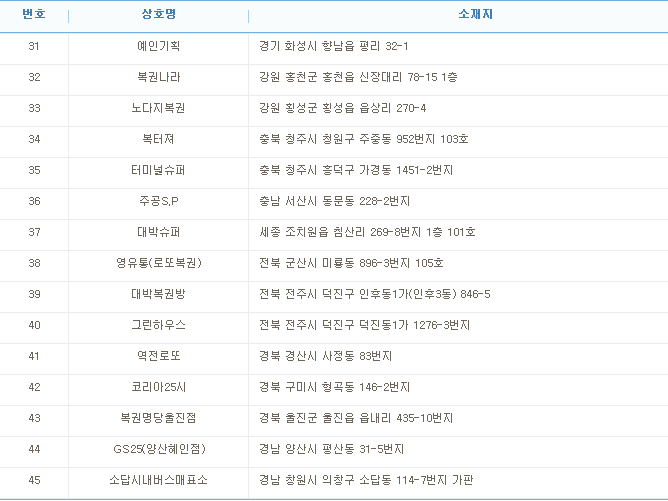Click row number 31
Screen dimensions: 668x501
(x=34, y=46)
